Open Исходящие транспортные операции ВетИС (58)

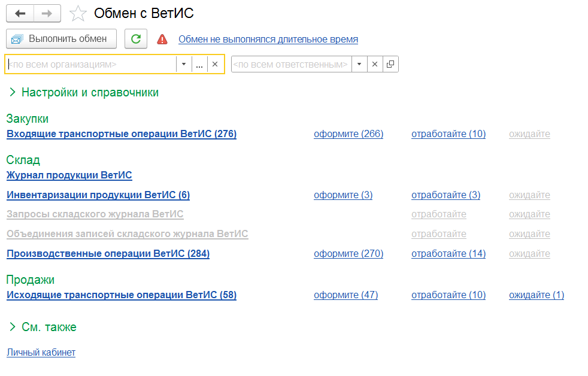coord(122,295)
